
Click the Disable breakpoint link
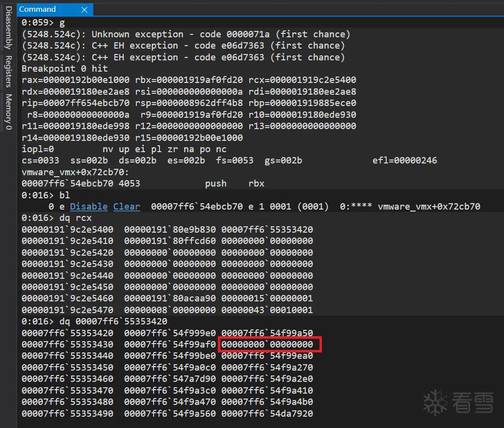click(x=89, y=207)
